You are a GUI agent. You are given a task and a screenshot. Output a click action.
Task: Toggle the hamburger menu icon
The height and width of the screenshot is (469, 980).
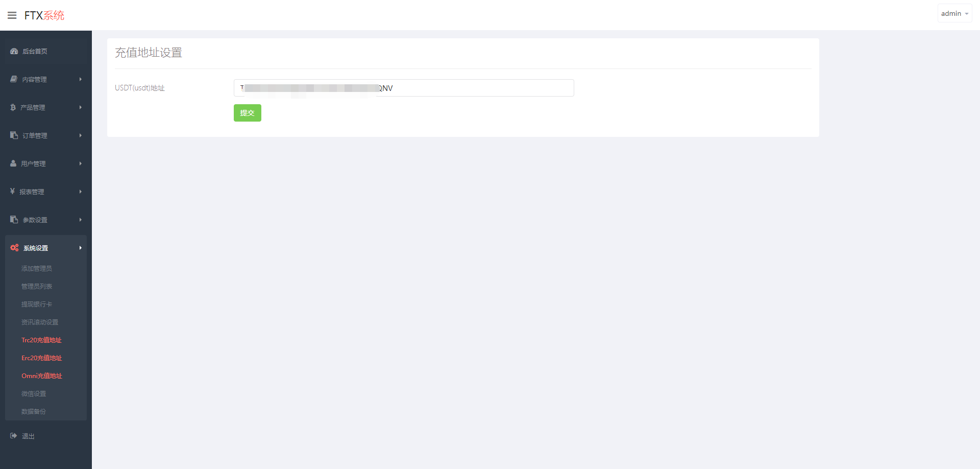pos(12,15)
